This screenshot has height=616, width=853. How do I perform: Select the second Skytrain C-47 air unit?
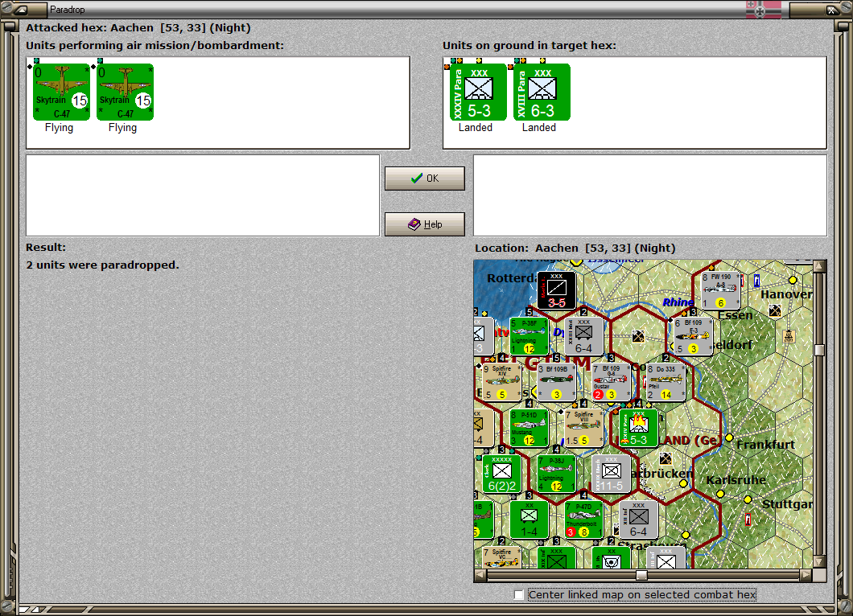[125, 92]
